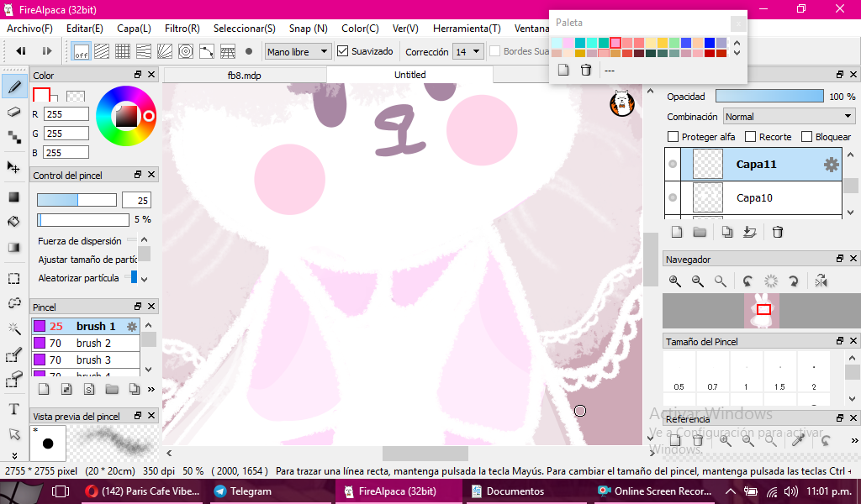This screenshot has width=861, height=504.
Task: Select the Fill shape tool
Action: coord(14,197)
